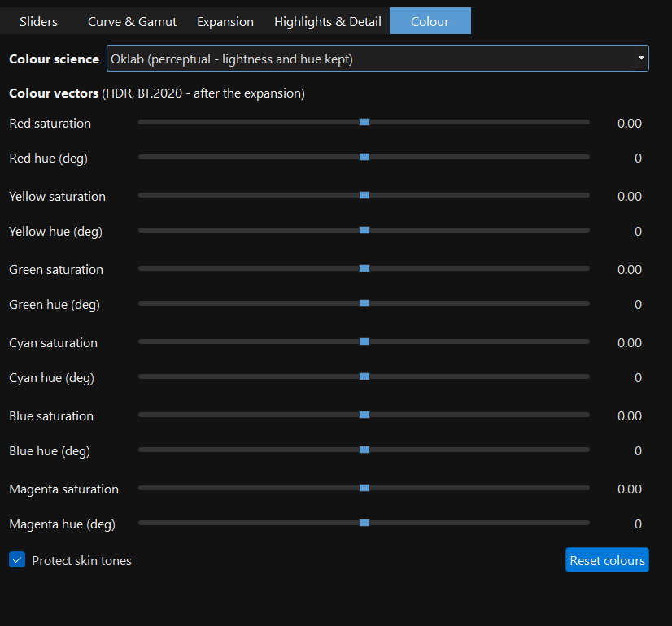Click the Magenta hue slider handle

click(364, 524)
